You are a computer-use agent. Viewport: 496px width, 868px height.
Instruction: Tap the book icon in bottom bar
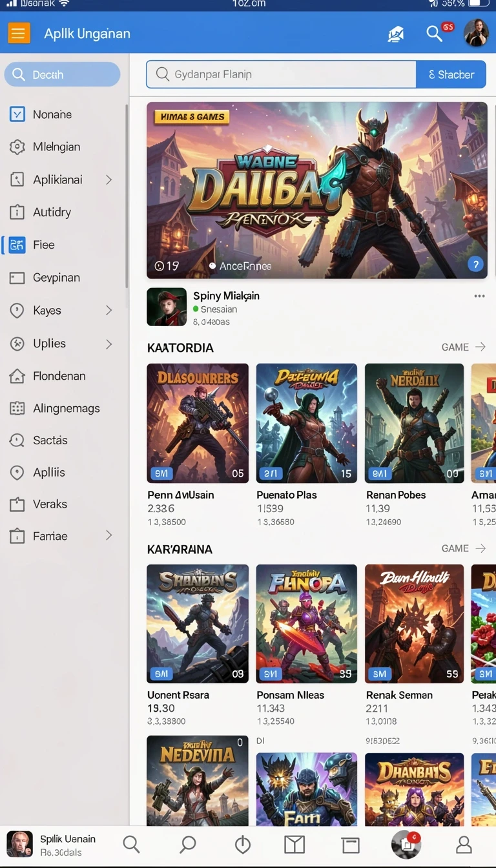(x=294, y=845)
